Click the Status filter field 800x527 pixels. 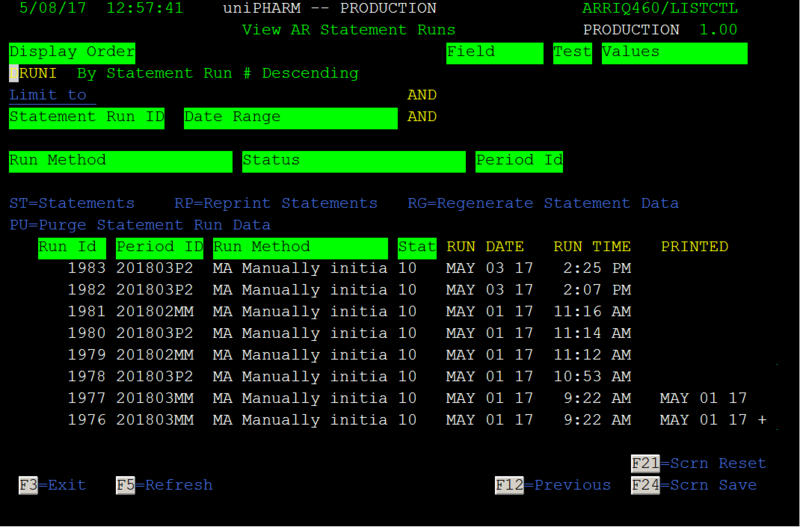[354, 162]
